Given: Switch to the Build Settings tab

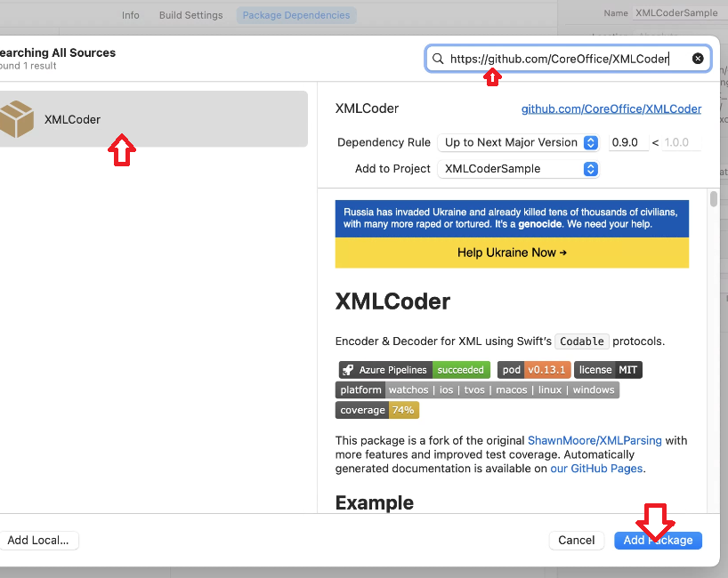Looking at the screenshot, I should click(190, 15).
